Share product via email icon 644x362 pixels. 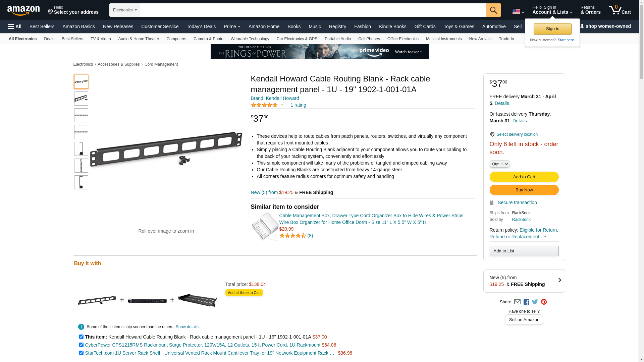[517, 302]
